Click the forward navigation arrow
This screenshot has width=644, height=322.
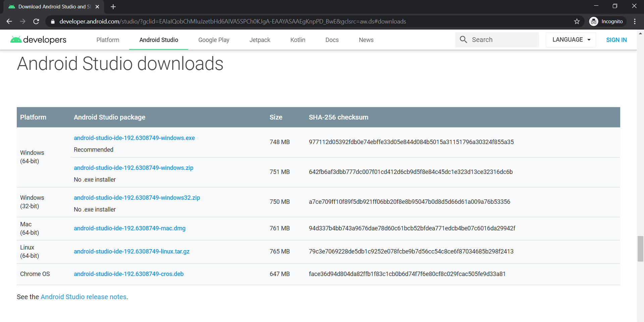click(22, 21)
